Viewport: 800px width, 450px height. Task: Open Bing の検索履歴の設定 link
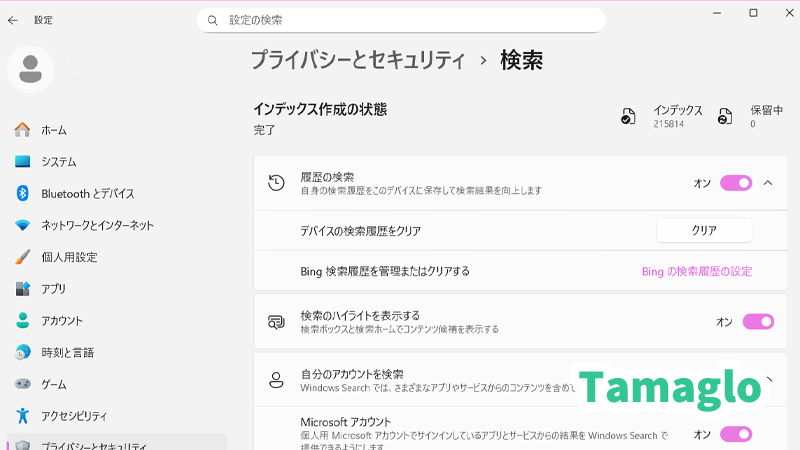pos(696,271)
